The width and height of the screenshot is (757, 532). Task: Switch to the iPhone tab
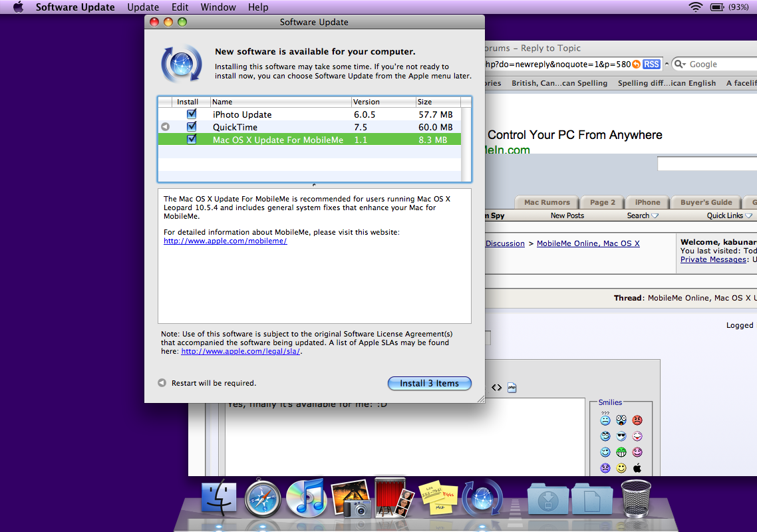(647, 202)
